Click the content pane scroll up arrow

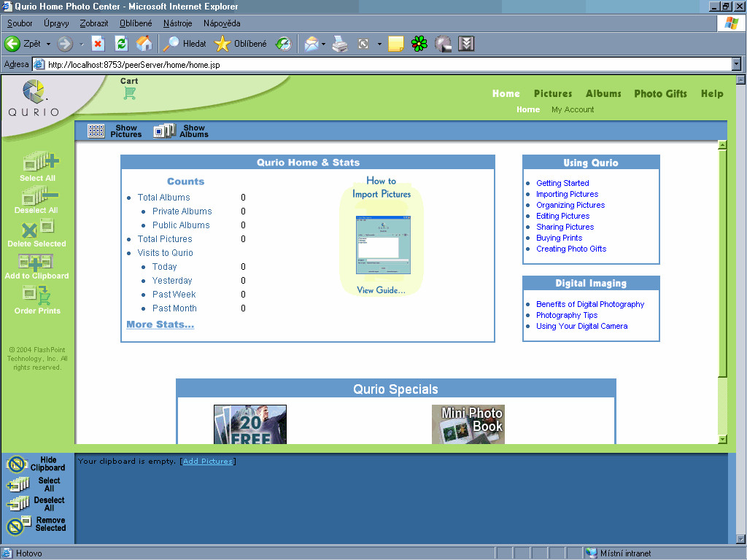pos(722,145)
